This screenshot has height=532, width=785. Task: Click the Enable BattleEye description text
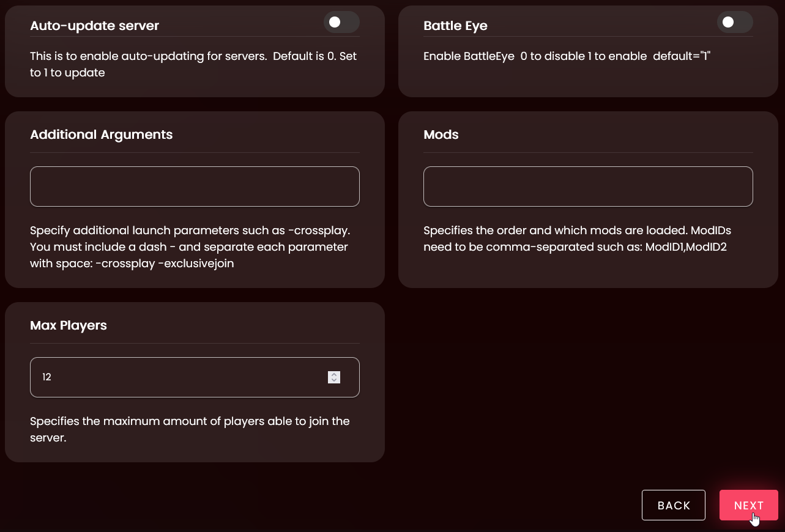(x=567, y=56)
